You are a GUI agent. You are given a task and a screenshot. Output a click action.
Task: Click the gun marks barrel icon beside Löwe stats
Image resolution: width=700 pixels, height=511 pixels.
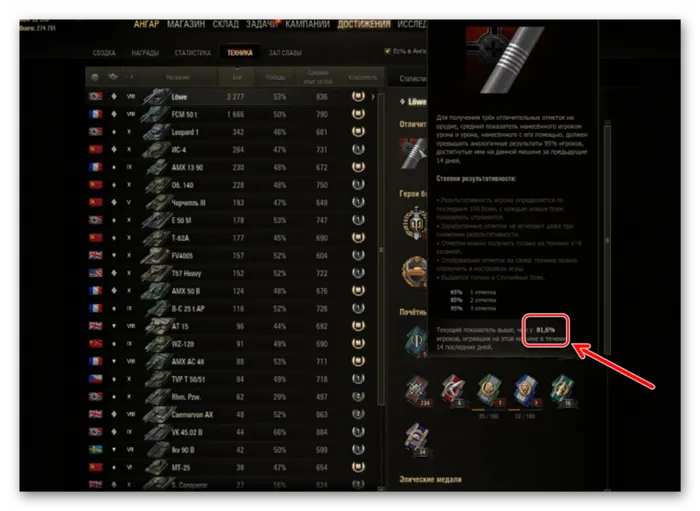(413, 154)
